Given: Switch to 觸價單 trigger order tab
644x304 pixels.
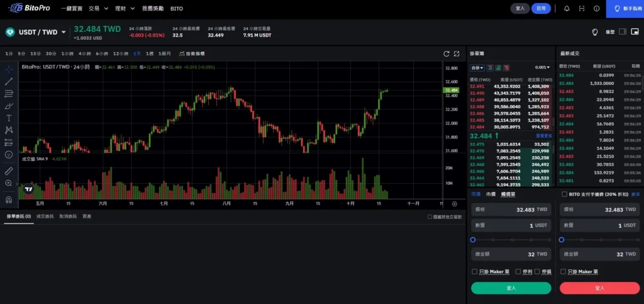Looking at the screenshot, I should click(508, 194).
